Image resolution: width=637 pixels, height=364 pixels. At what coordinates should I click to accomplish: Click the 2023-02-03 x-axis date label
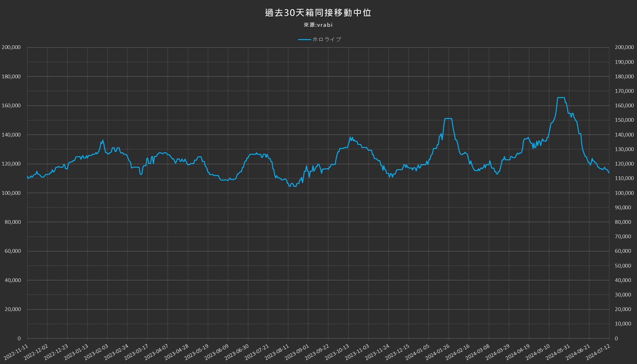pos(96,352)
